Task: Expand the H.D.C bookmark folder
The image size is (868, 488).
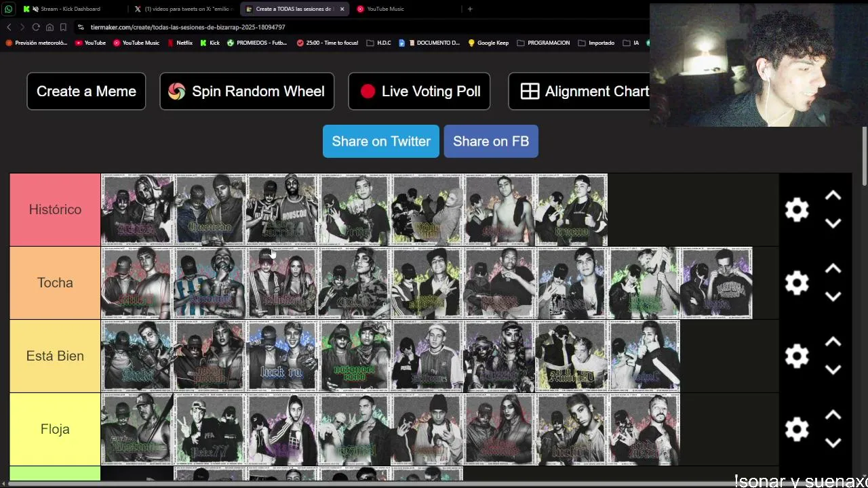Action: tap(378, 43)
